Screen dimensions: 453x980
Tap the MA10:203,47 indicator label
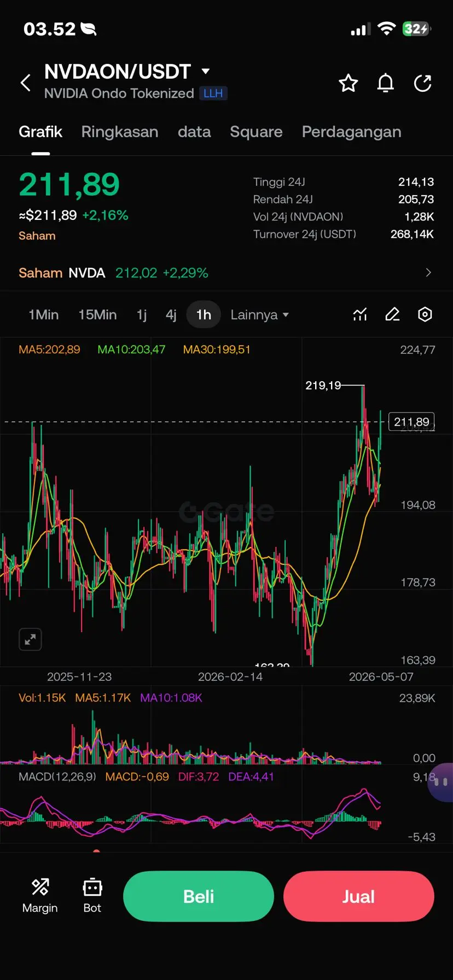(x=131, y=349)
